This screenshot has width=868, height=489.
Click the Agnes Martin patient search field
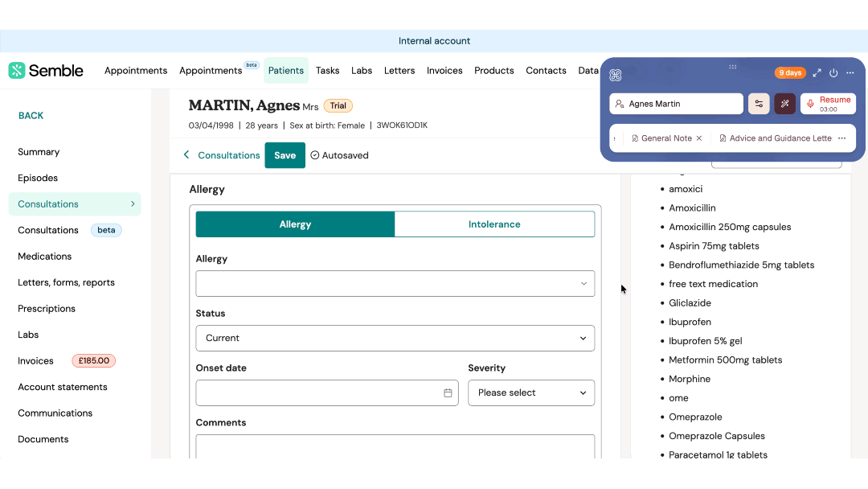click(677, 104)
